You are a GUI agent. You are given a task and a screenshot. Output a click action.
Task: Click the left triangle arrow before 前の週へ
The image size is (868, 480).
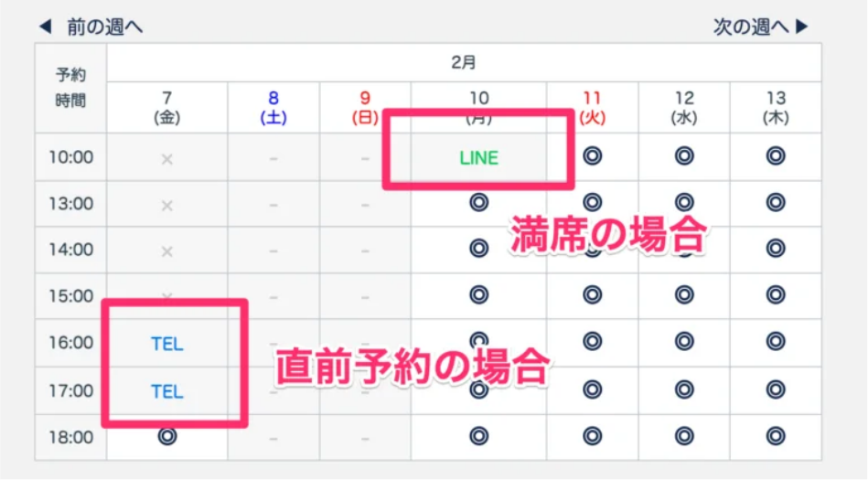pyautogui.click(x=46, y=26)
